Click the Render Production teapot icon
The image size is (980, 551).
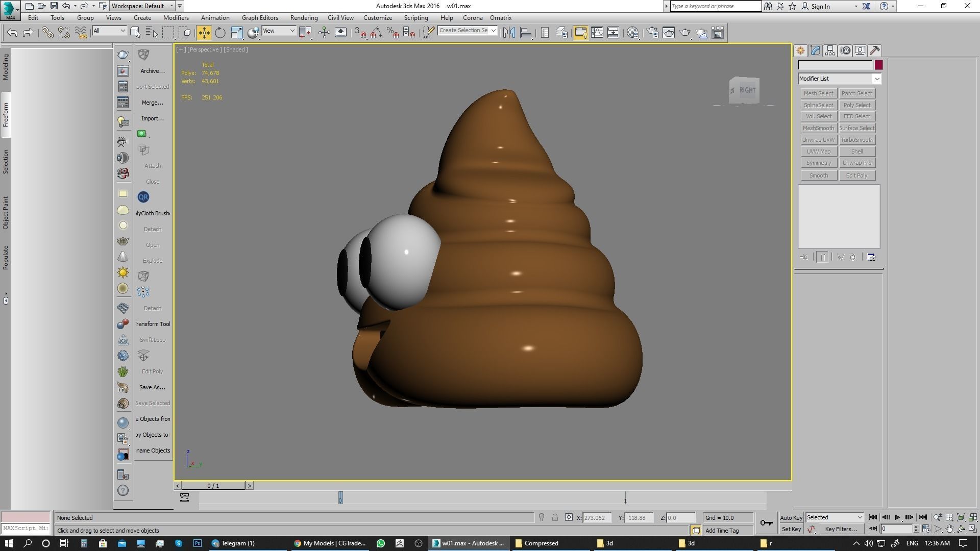(685, 33)
